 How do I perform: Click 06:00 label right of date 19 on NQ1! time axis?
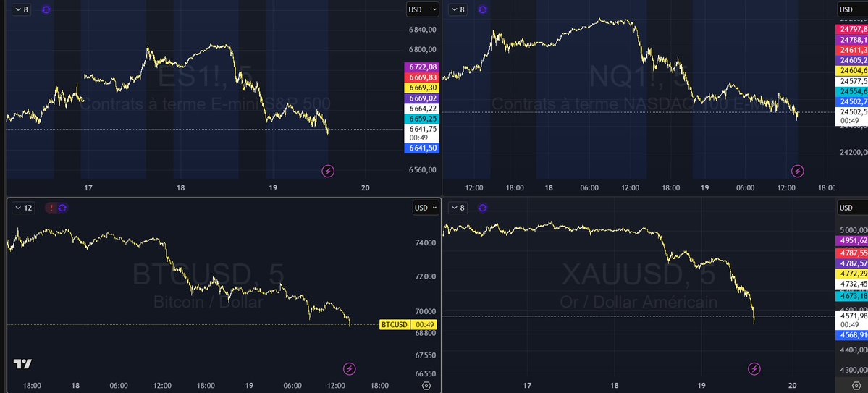[745, 188]
